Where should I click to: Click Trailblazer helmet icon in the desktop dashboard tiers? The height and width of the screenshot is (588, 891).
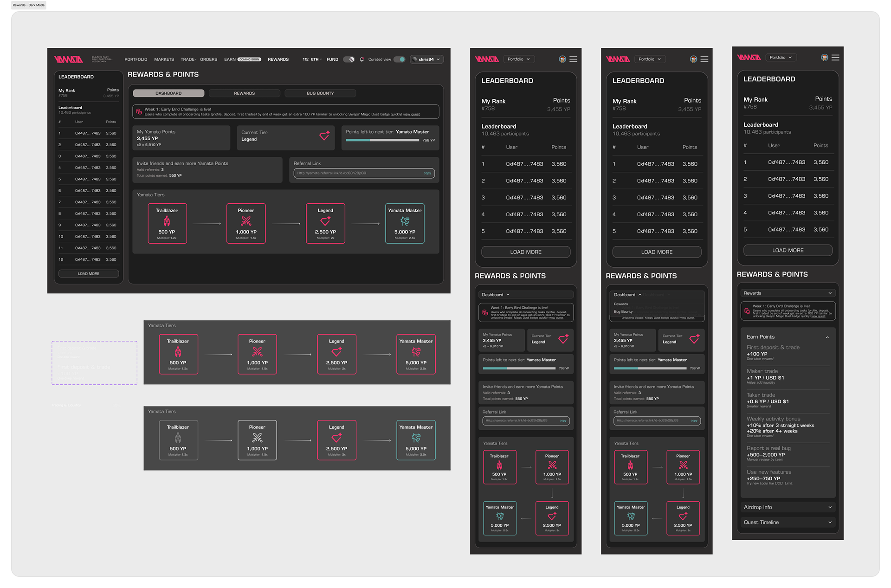[167, 221]
